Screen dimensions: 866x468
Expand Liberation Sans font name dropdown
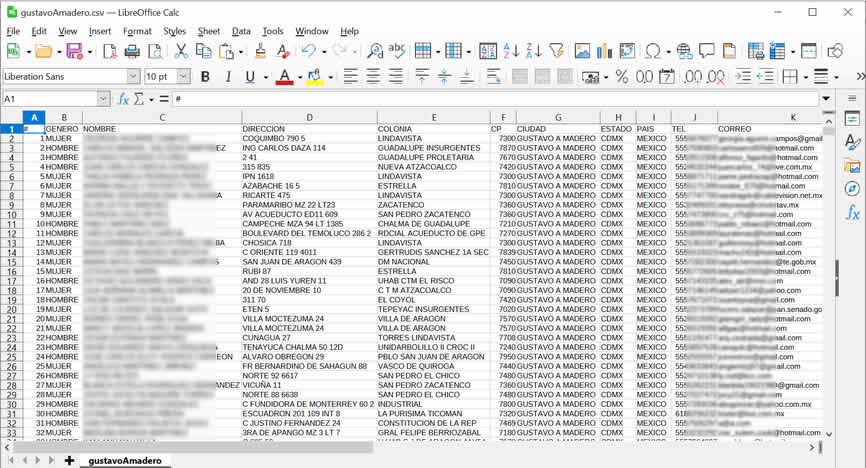tap(133, 76)
